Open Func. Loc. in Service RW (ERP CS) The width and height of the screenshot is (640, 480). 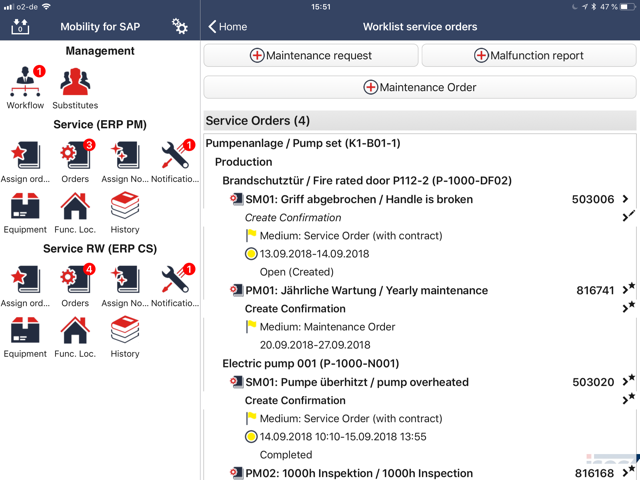(75, 338)
